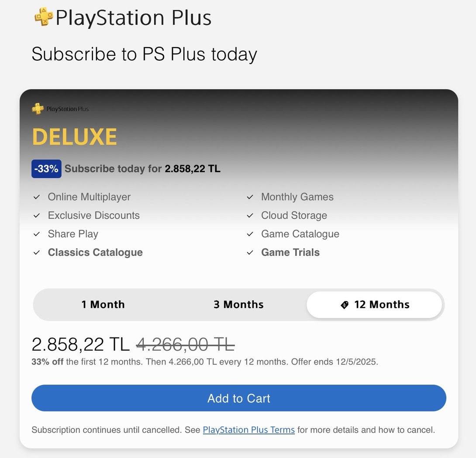Click the Share Play feature label
Image resolution: width=476 pixels, height=458 pixels.
coord(73,234)
